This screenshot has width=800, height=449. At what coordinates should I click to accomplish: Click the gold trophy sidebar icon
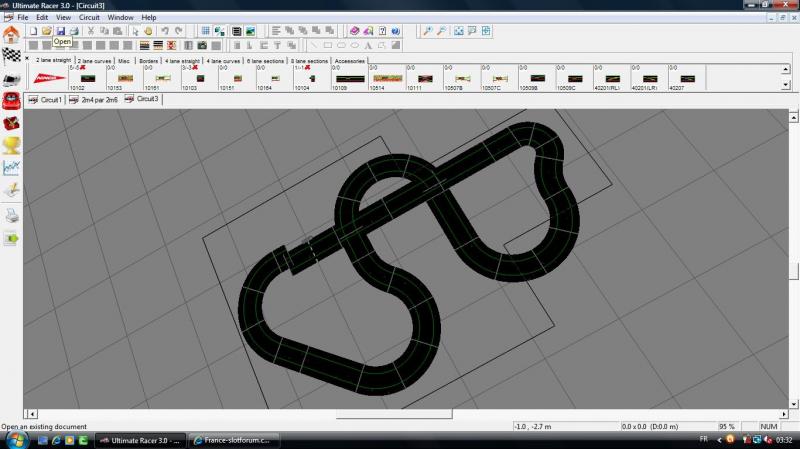pos(12,145)
